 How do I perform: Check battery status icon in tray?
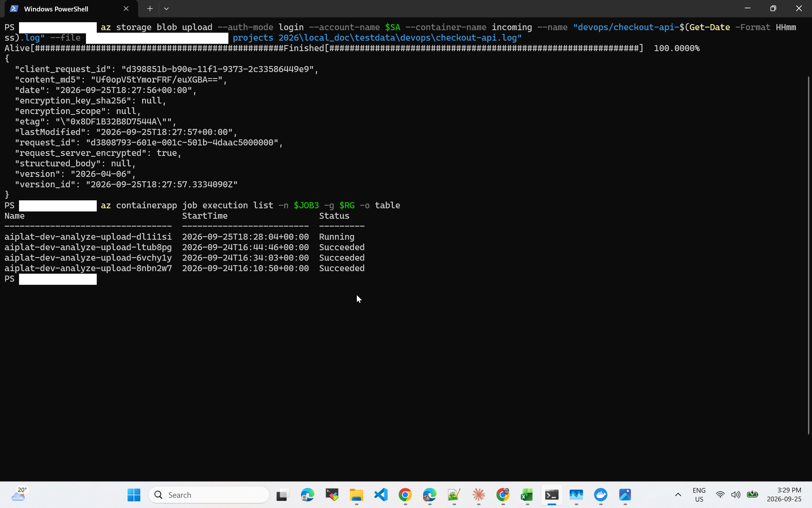point(752,495)
